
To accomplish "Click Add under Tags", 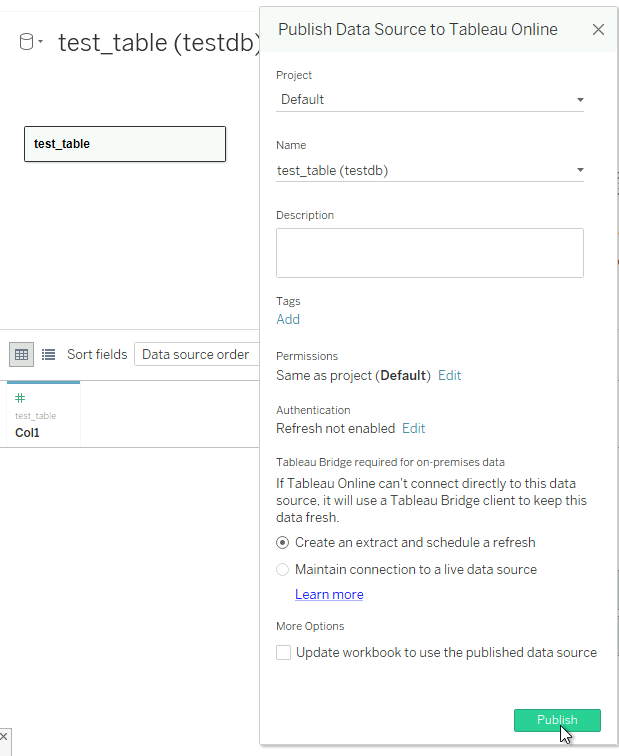I will tap(288, 319).
